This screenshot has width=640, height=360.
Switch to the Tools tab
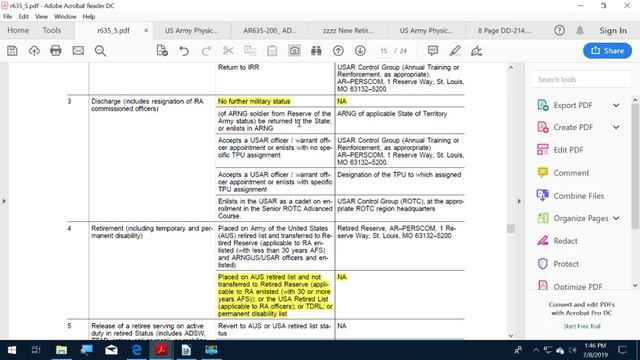[51, 31]
